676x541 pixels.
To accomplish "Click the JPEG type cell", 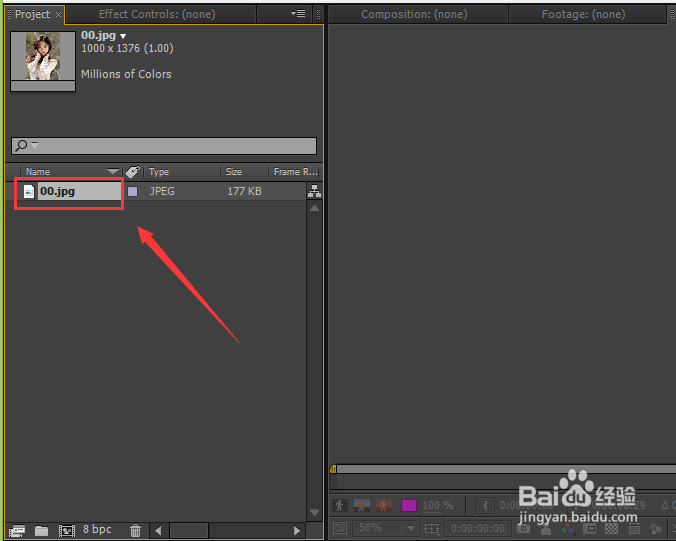I will pyautogui.click(x=162, y=191).
